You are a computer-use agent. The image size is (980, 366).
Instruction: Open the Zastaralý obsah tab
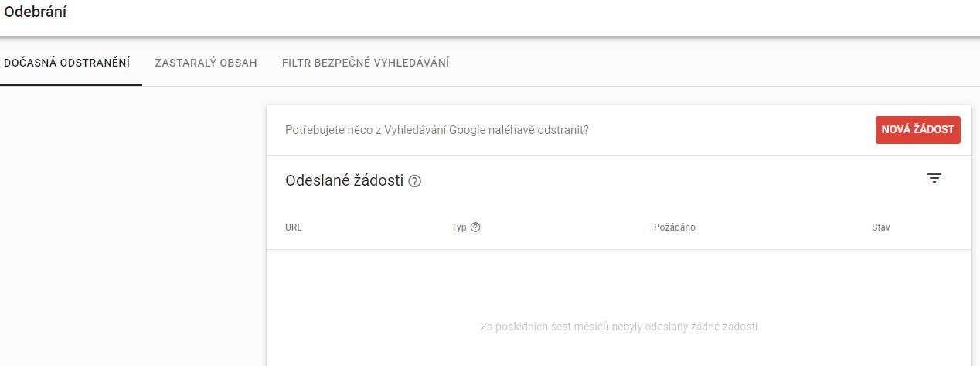coord(206,63)
